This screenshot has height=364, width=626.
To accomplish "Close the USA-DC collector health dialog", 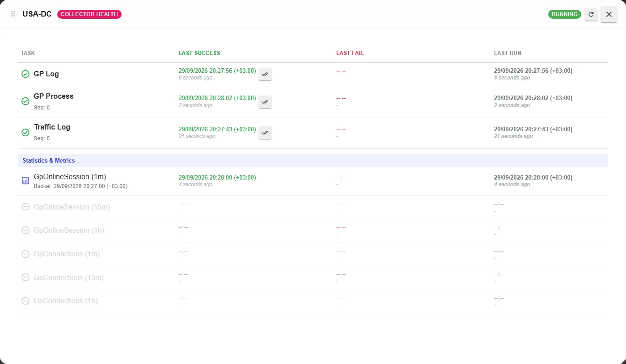I will pos(609,14).
